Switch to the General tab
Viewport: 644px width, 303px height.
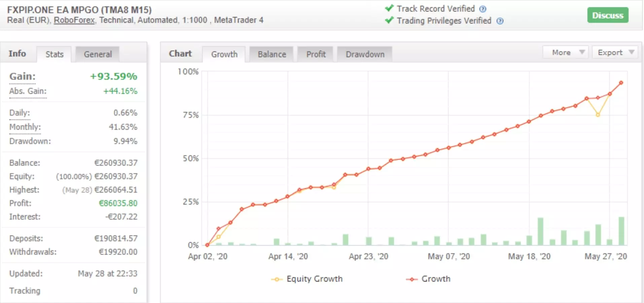[x=98, y=54]
